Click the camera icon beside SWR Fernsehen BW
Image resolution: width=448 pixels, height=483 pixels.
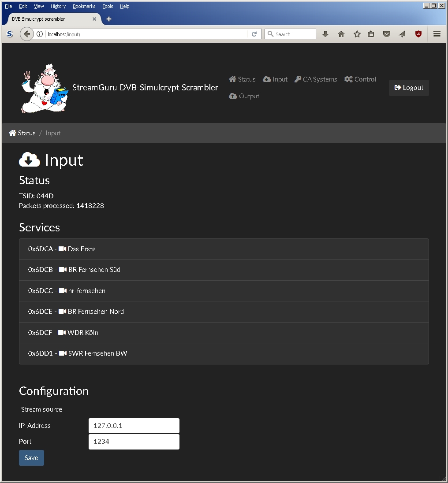pos(63,353)
